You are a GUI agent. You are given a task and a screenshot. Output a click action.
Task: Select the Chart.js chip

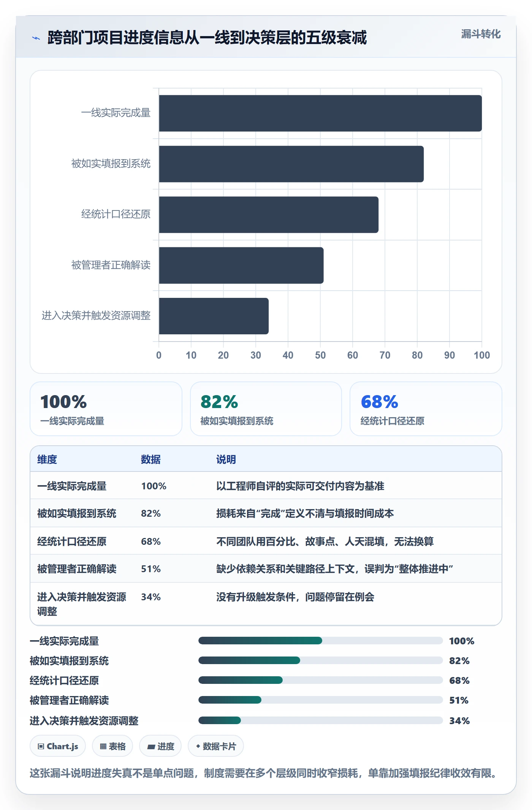[58, 746]
